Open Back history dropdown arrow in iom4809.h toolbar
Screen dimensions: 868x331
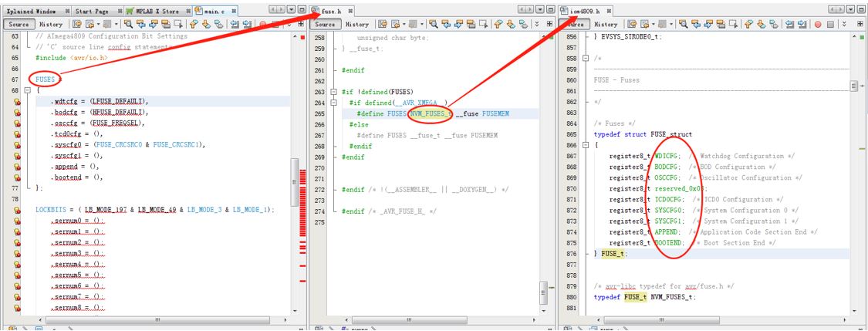654,25
